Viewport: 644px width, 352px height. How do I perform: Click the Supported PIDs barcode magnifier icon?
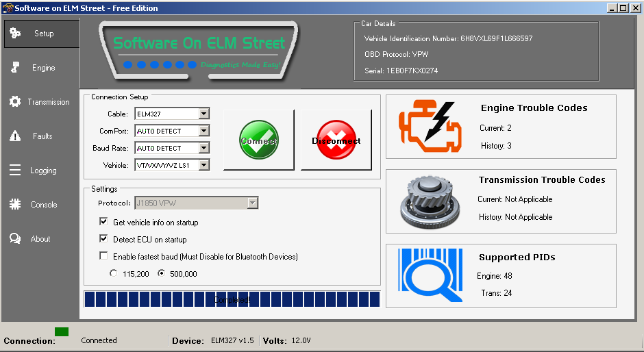pyautogui.click(x=430, y=275)
